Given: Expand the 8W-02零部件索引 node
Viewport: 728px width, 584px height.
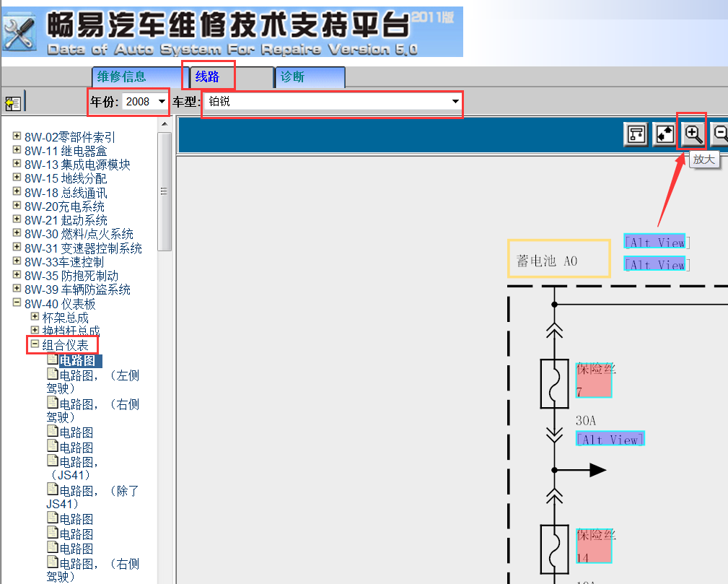Looking at the screenshot, I should click(17, 136).
